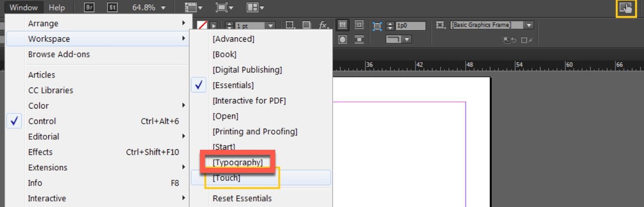Open the Help menu
Image resolution: width=644 pixels, height=207 pixels.
click(x=57, y=8)
